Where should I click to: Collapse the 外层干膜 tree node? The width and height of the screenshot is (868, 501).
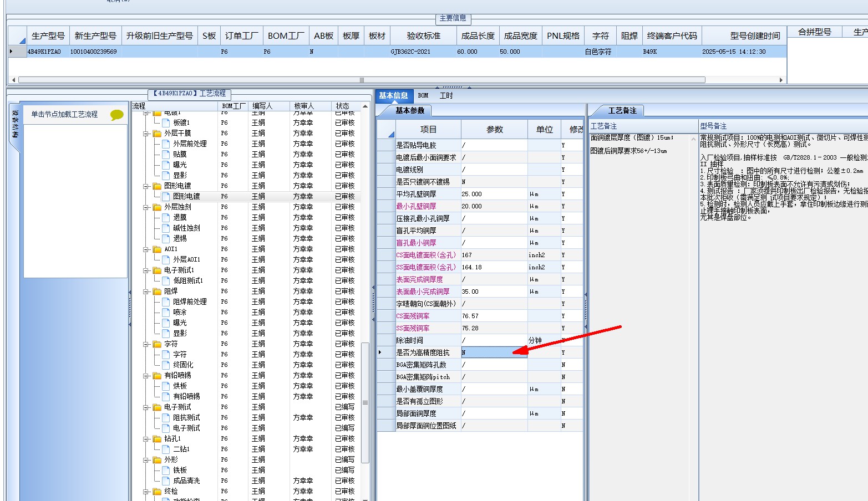point(146,134)
